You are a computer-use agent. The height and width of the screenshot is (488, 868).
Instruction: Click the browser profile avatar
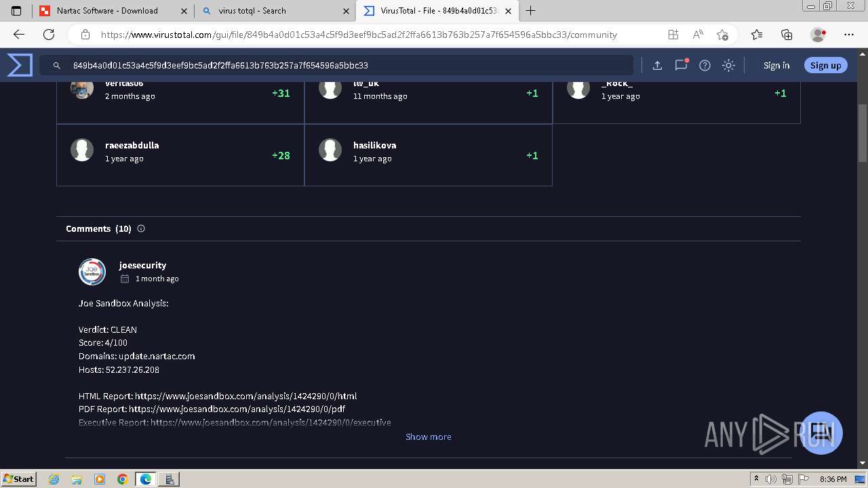pyautogui.click(x=818, y=35)
